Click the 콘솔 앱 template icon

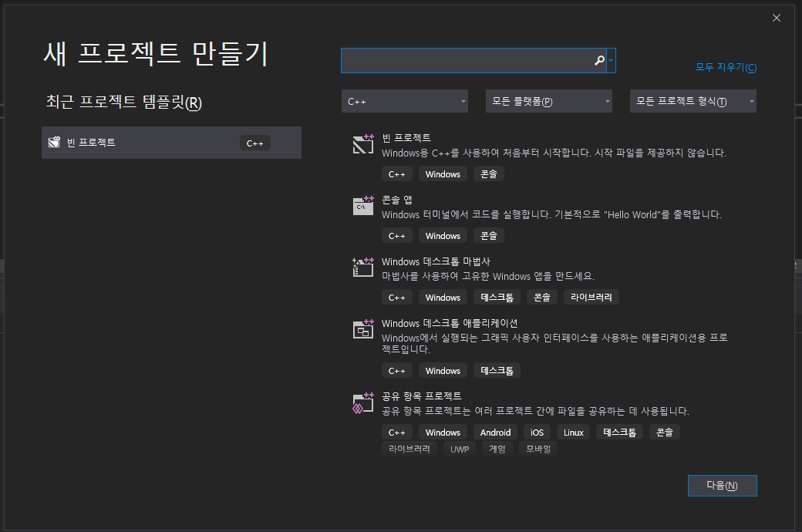(363, 206)
